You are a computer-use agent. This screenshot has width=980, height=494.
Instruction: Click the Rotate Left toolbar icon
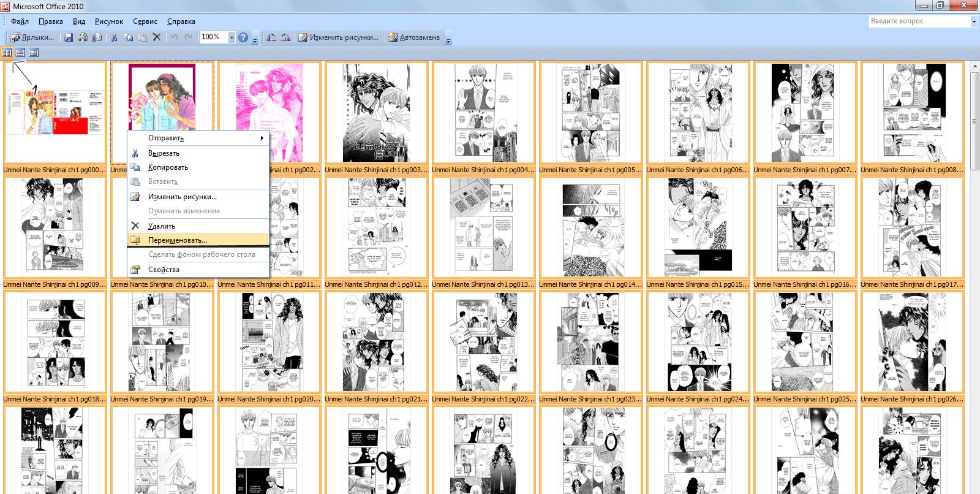tap(271, 37)
